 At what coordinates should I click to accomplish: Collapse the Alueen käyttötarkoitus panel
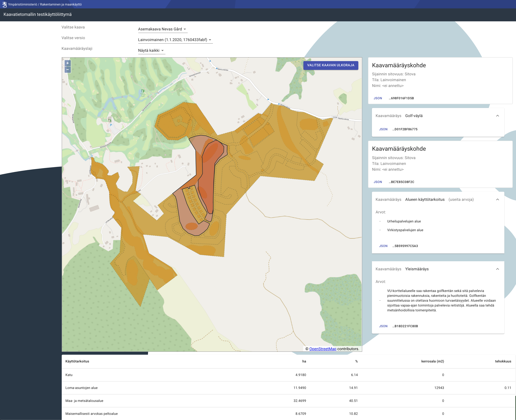pos(497,200)
